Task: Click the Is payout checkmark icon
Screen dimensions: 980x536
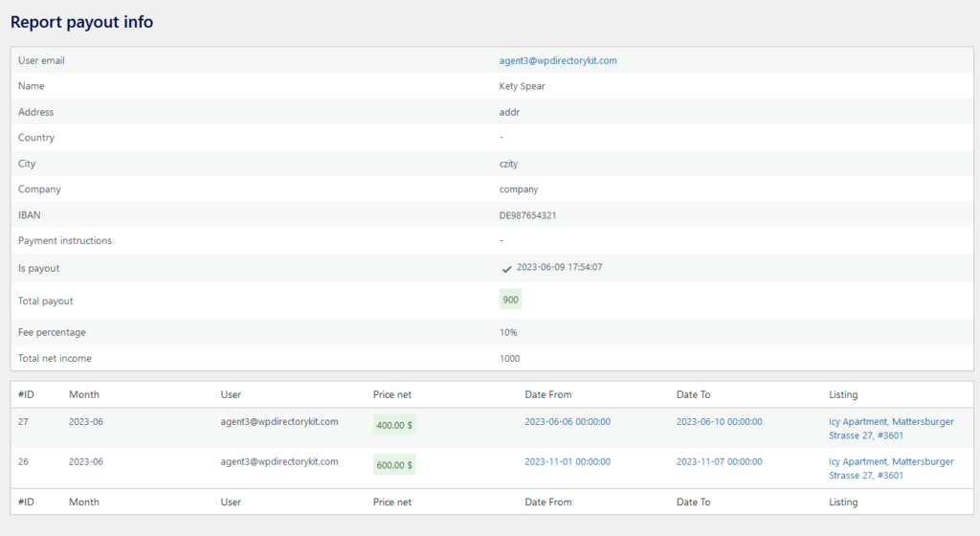Action: coord(506,269)
